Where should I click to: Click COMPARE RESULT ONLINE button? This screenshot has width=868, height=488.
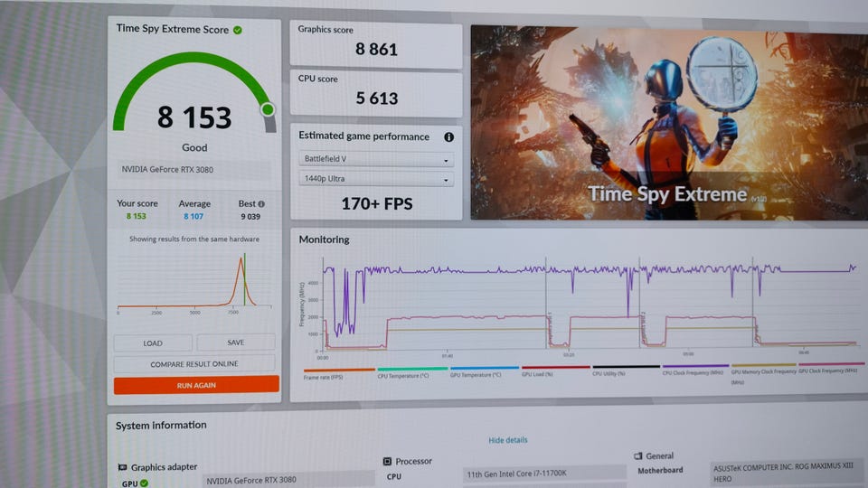194,364
